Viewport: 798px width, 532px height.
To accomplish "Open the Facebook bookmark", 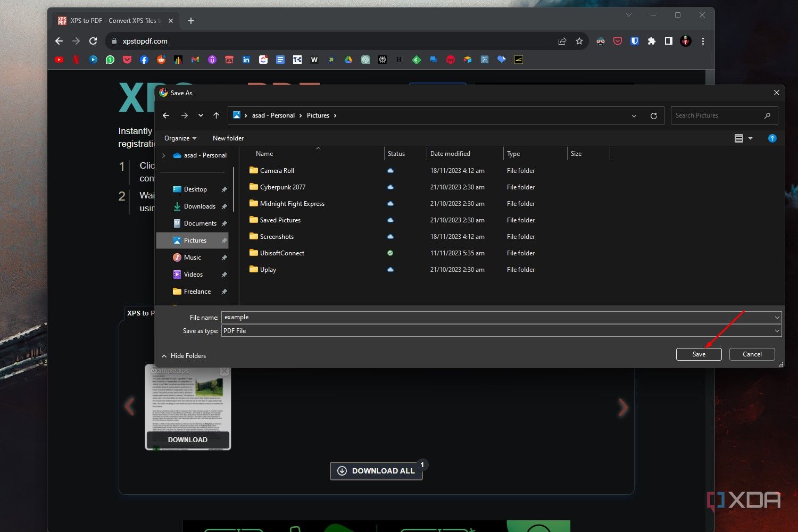I will tap(144, 60).
